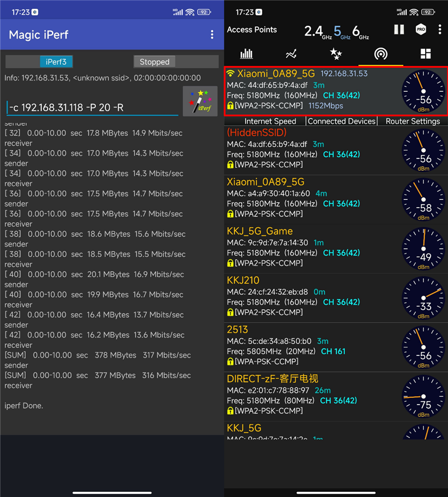Open the Internet Speed option
448x497 pixels.
pos(270,121)
